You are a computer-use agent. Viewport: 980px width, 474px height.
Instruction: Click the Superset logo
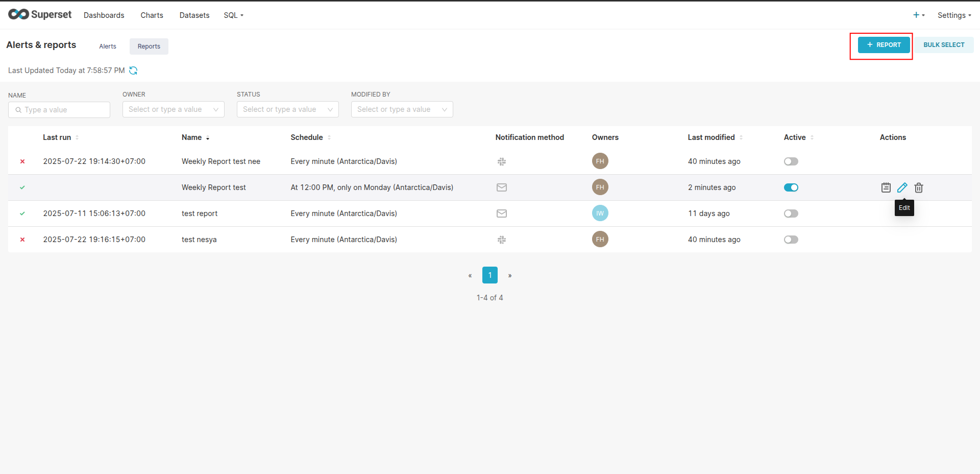pyautogui.click(x=40, y=15)
